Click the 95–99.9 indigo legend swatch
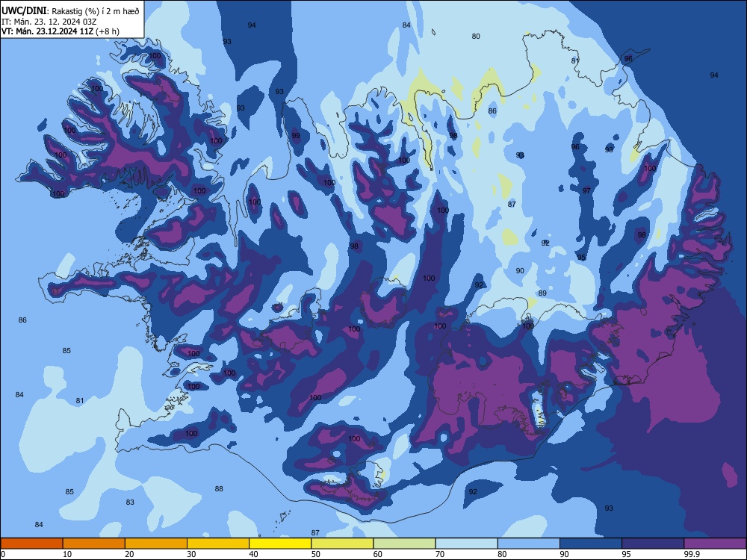The height and width of the screenshot is (560, 747). pyautogui.click(x=653, y=544)
